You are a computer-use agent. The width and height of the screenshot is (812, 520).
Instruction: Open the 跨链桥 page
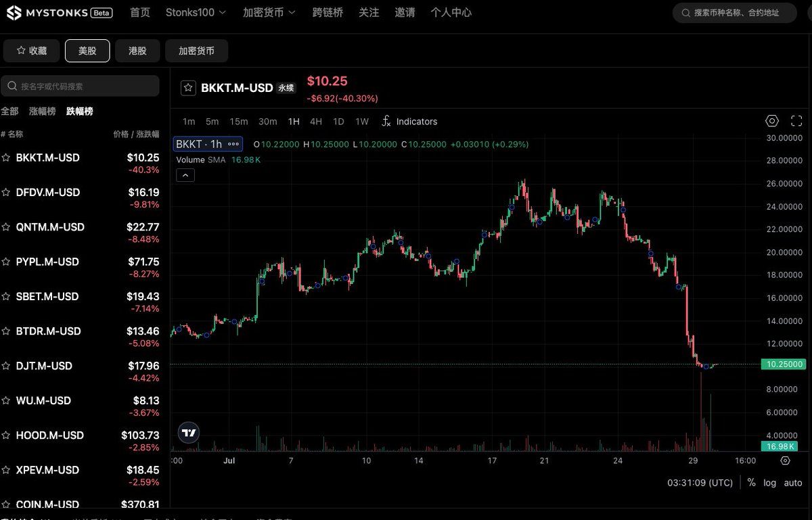click(x=328, y=12)
